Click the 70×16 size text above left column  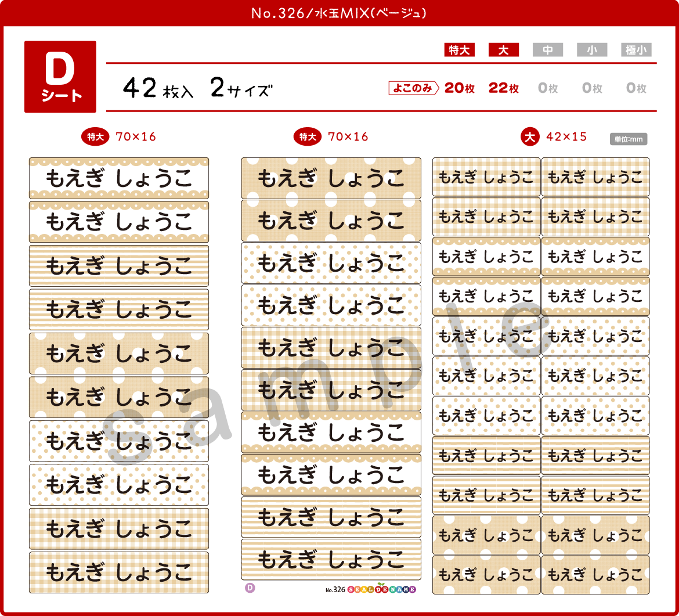136,137
